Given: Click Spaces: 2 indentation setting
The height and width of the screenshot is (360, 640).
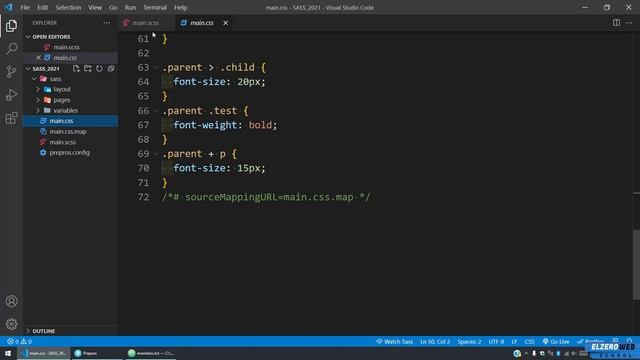Looking at the screenshot, I should [x=469, y=342].
